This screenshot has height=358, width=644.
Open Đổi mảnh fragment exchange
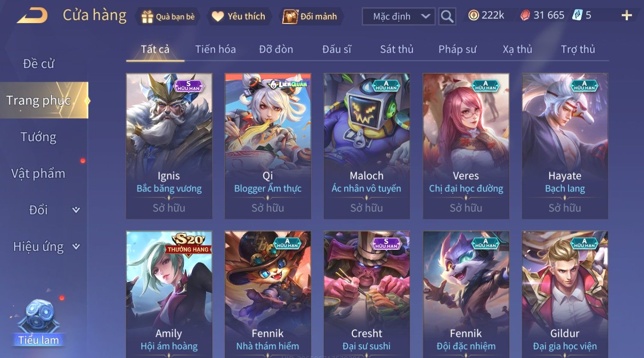point(311,17)
